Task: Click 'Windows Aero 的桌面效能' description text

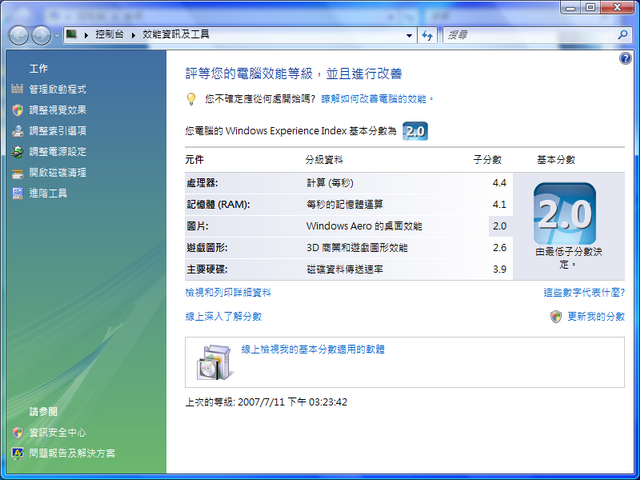Action: [364, 226]
